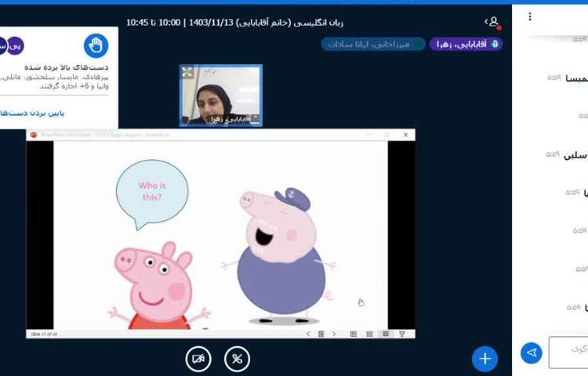Open the chat options three-dot menu

[x=530, y=16]
